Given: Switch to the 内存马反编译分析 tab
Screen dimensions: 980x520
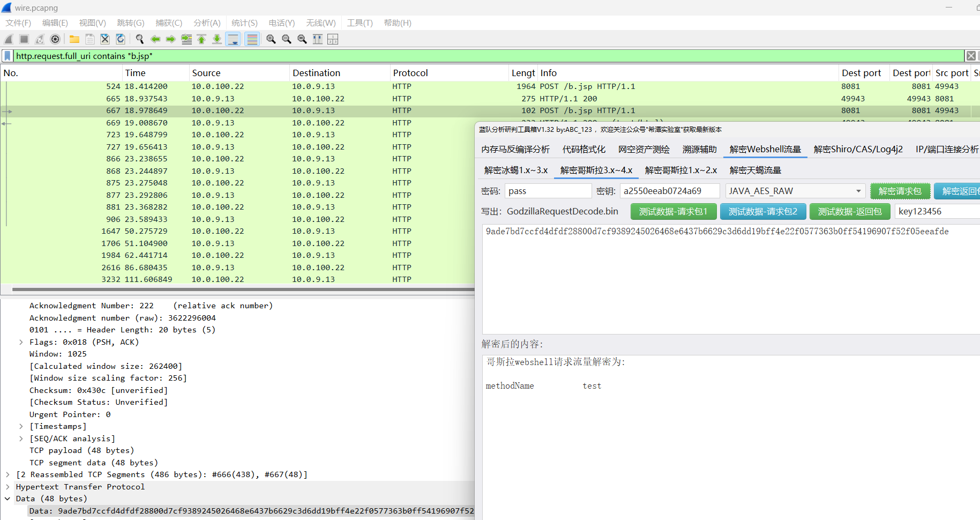Looking at the screenshot, I should pyautogui.click(x=515, y=149).
